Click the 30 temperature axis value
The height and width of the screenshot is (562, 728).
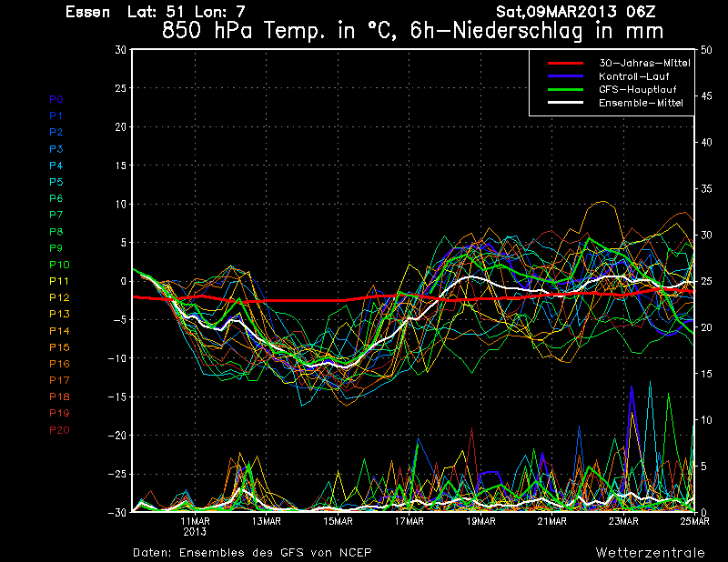(121, 49)
